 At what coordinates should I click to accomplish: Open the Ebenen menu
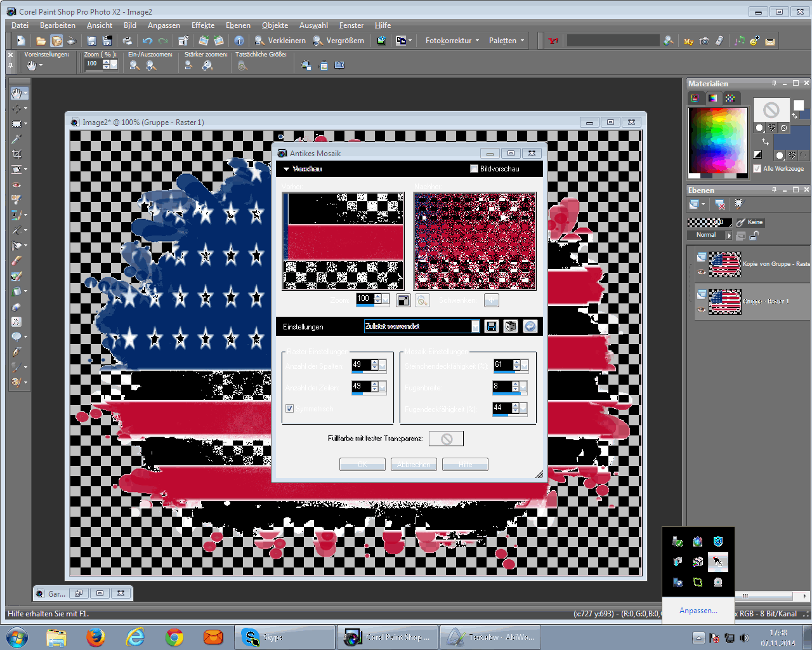[238, 25]
